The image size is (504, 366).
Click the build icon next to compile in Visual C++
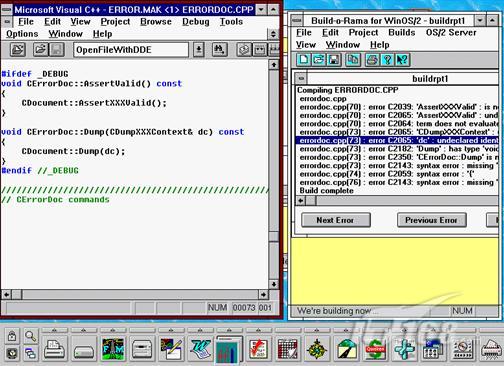click(260, 50)
